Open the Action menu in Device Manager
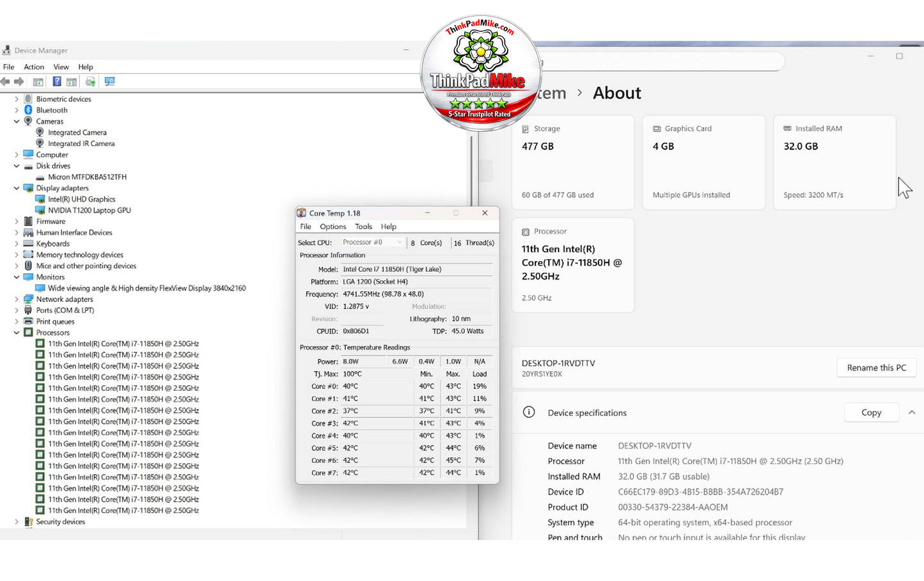The width and height of the screenshot is (924, 581). click(34, 67)
